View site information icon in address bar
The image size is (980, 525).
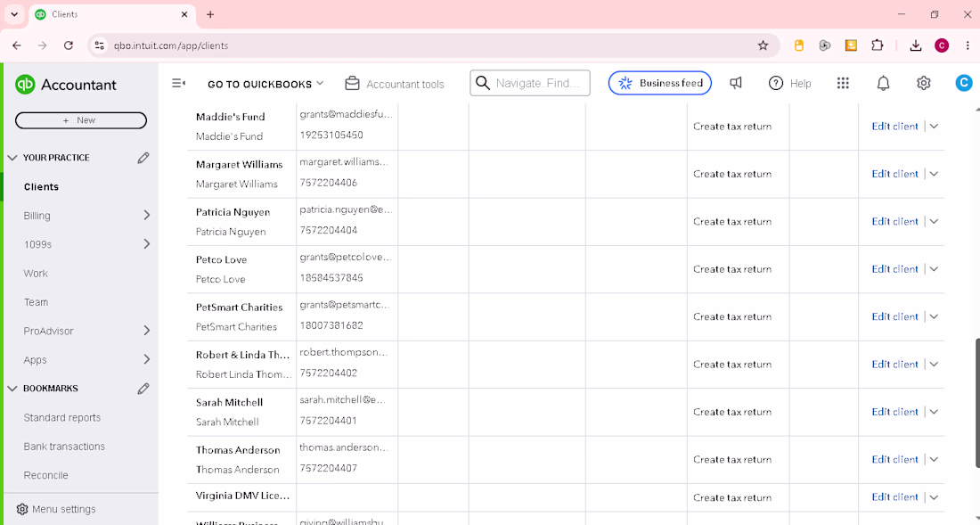click(99, 45)
